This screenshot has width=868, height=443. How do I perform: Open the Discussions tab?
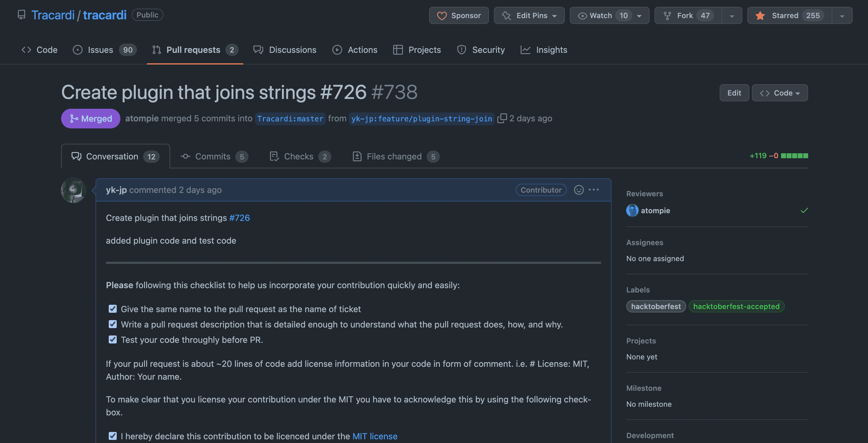tap(285, 50)
